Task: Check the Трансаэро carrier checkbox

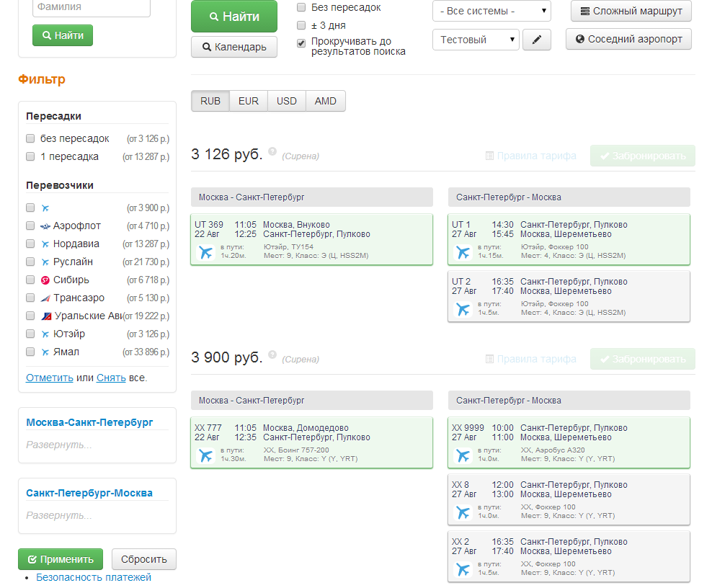Action: (x=30, y=298)
